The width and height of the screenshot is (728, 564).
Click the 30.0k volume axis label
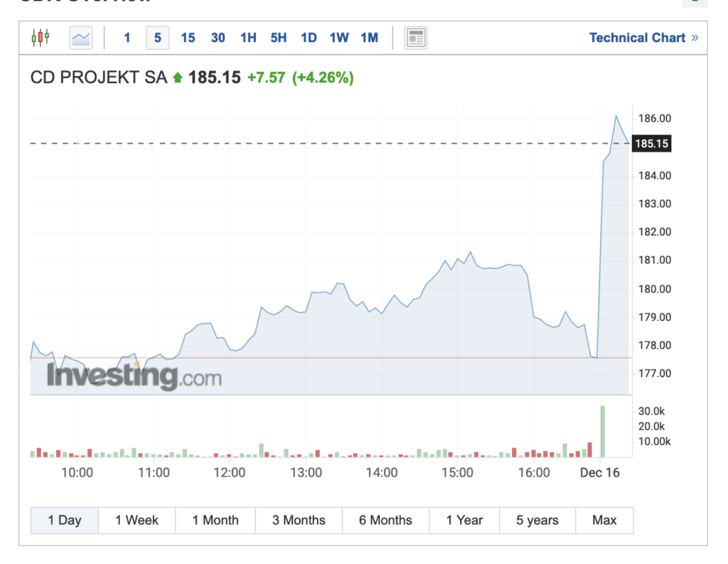coord(651,411)
